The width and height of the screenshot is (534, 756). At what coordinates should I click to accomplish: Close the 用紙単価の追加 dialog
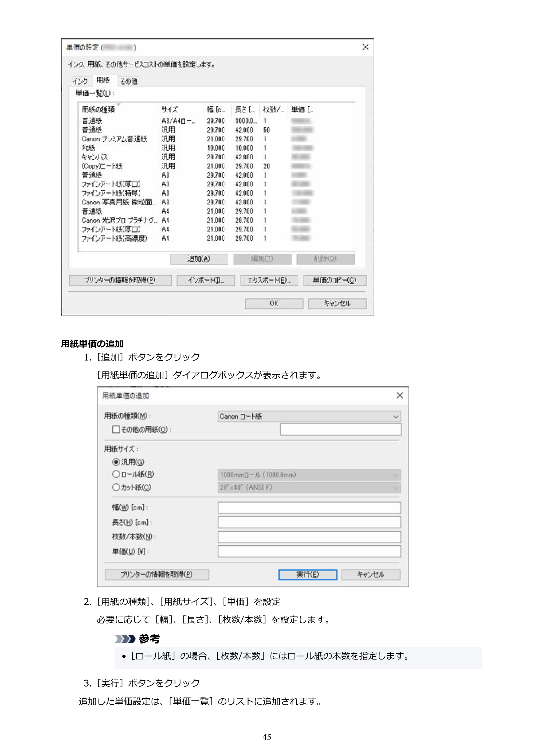pyautogui.click(x=399, y=395)
